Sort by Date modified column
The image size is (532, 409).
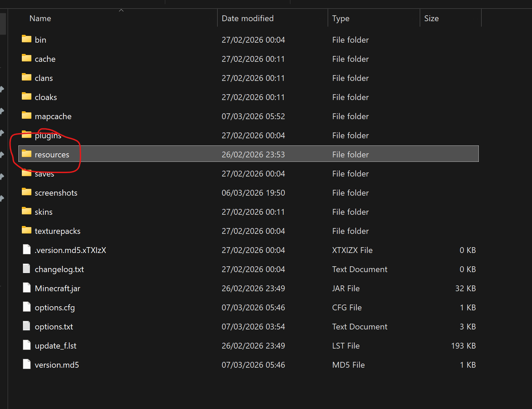(248, 18)
